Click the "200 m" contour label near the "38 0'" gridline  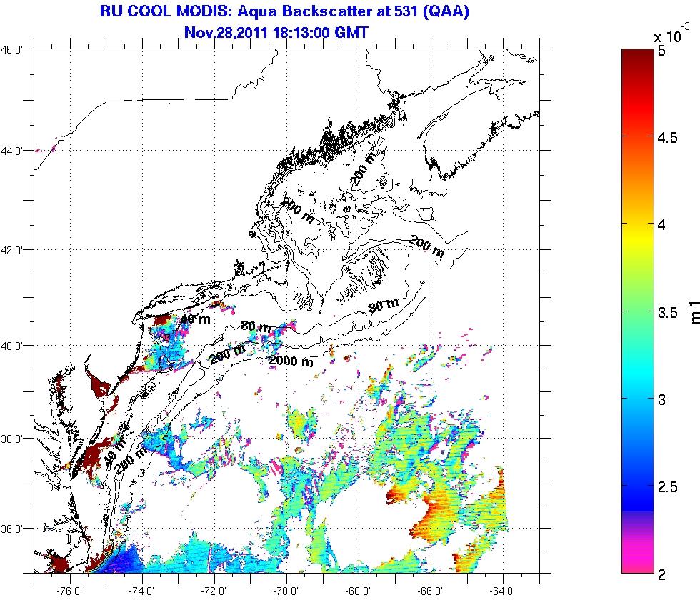(130, 460)
